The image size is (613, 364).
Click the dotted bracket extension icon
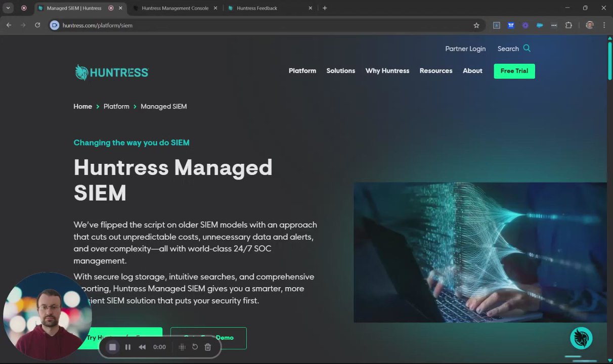point(554,25)
